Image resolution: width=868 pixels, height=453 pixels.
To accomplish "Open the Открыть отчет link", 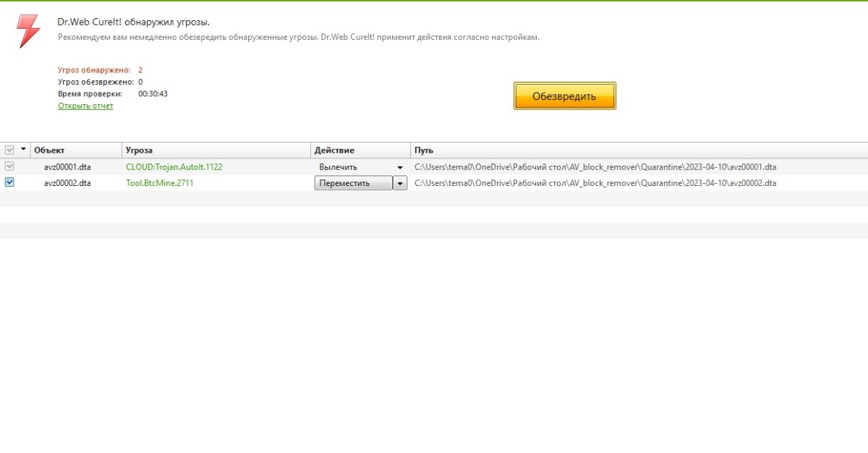I will tap(85, 106).
